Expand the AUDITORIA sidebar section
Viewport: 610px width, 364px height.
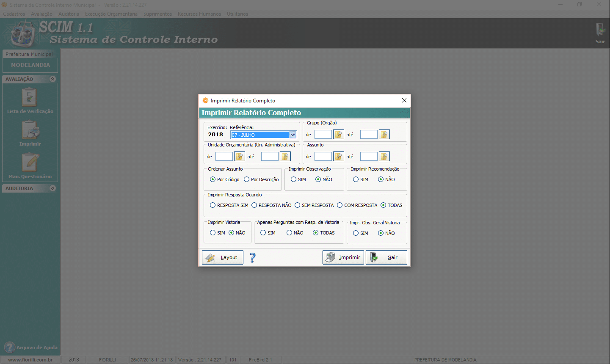click(52, 188)
